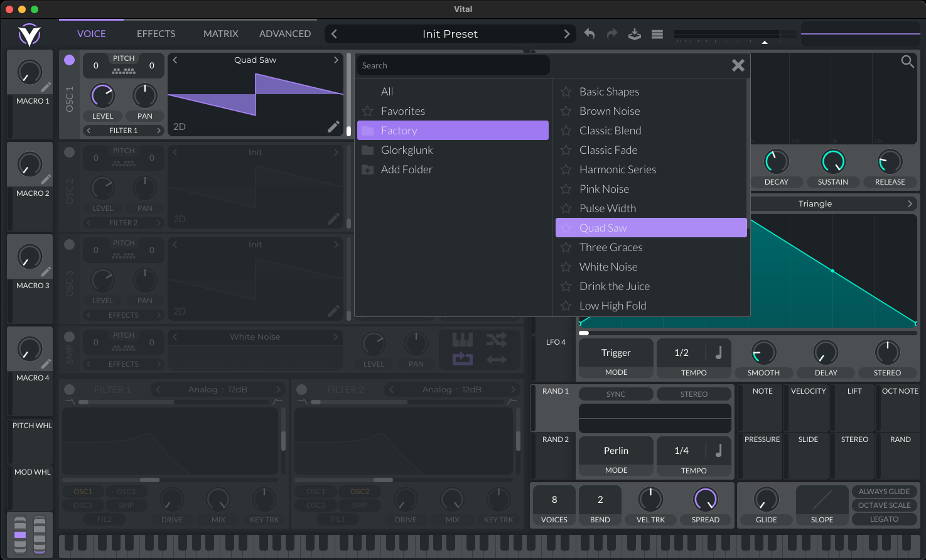
Task: Click the magnifier icon on envelope
Action: (908, 62)
